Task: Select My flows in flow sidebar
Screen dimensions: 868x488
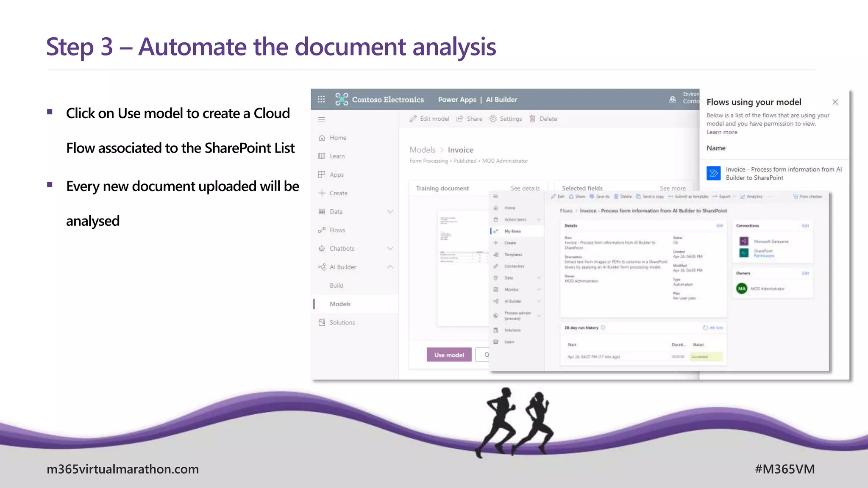Action: [512, 231]
